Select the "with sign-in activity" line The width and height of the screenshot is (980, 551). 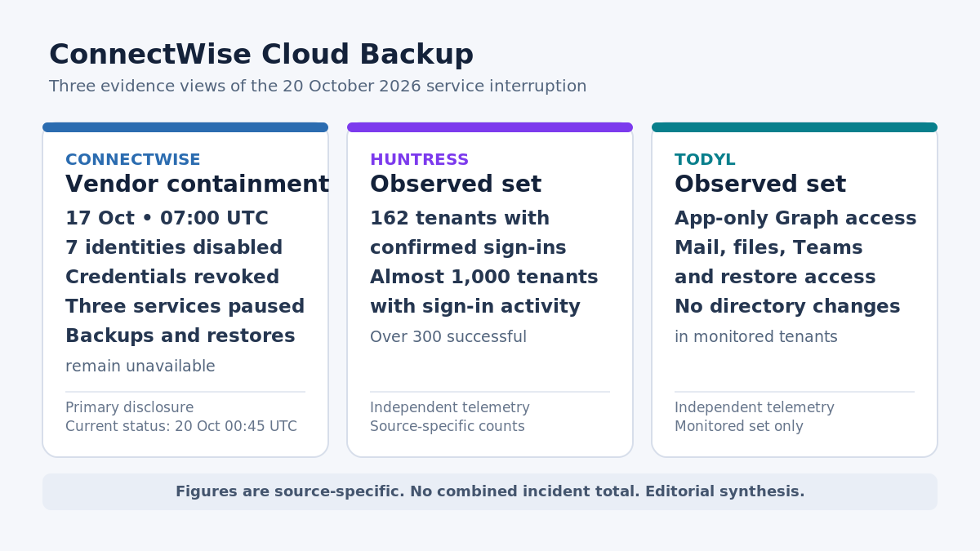(475, 307)
